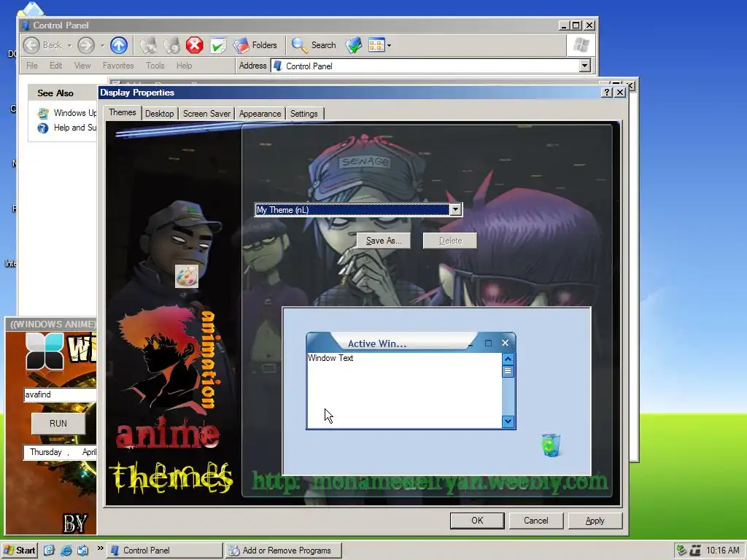Click the third Quick Launch icon

(x=83, y=551)
